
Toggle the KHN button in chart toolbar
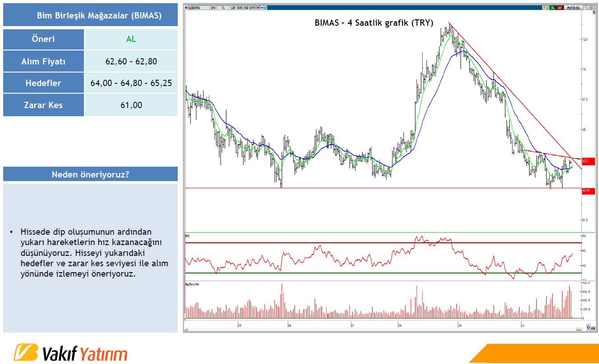coord(240,8)
